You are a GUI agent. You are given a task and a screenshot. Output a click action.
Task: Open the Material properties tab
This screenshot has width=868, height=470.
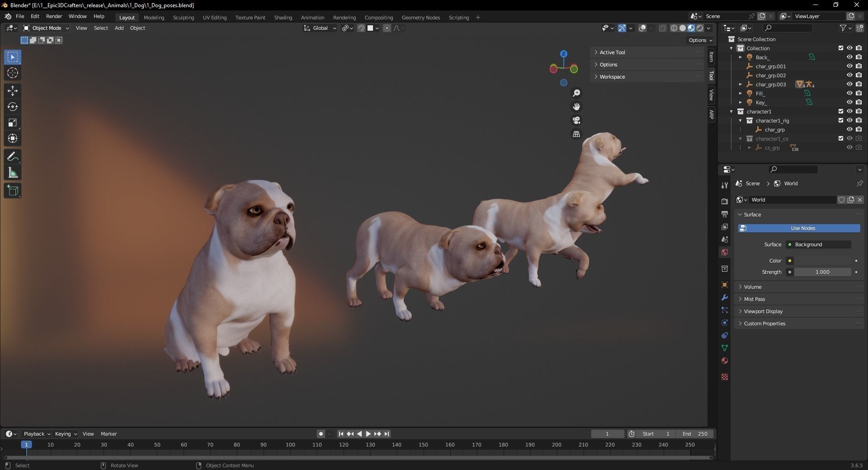click(725, 361)
